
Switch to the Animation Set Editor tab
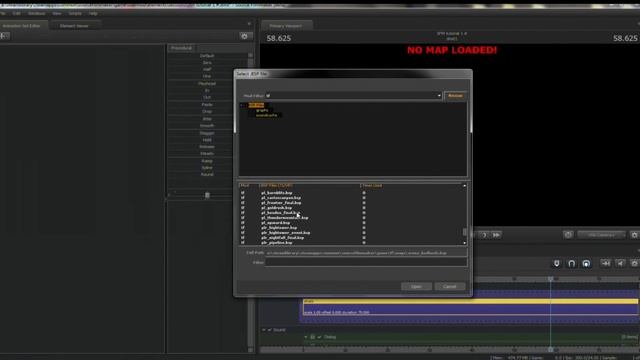coord(22,26)
